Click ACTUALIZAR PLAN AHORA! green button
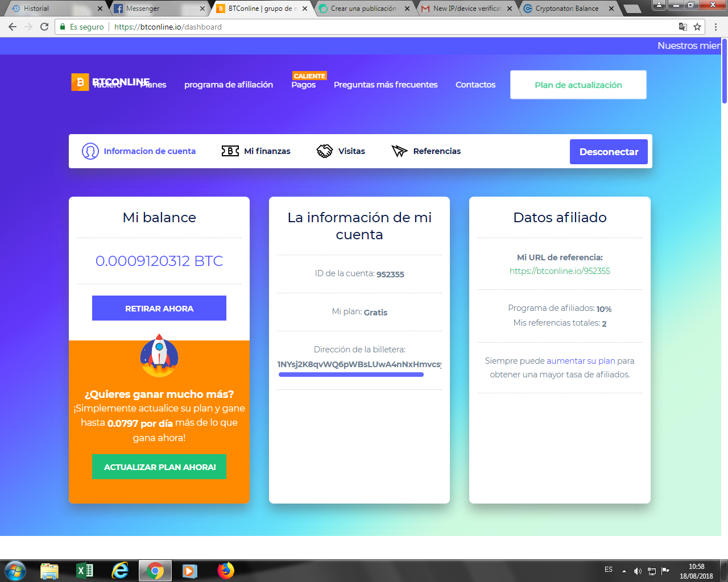 159,467
